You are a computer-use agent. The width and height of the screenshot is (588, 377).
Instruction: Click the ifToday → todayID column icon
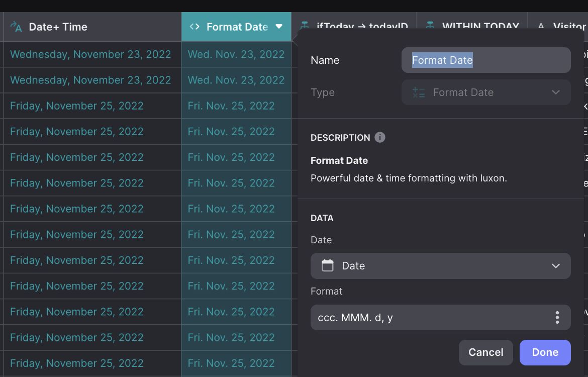pyautogui.click(x=304, y=25)
